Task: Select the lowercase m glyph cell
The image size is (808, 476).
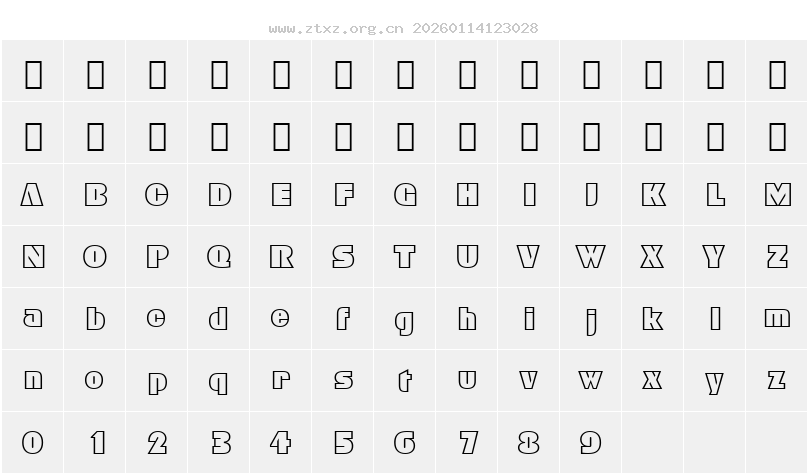Action: (x=777, y=319)
